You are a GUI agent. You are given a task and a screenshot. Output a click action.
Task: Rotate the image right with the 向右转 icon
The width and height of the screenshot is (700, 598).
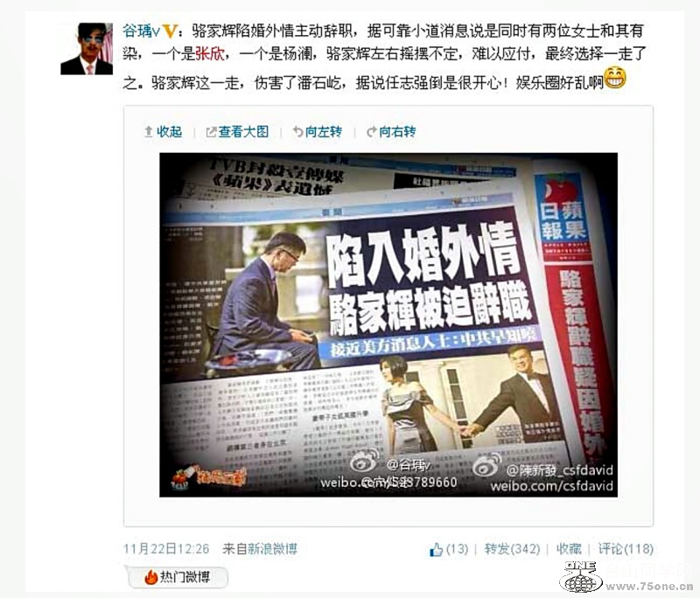point(371,132)
